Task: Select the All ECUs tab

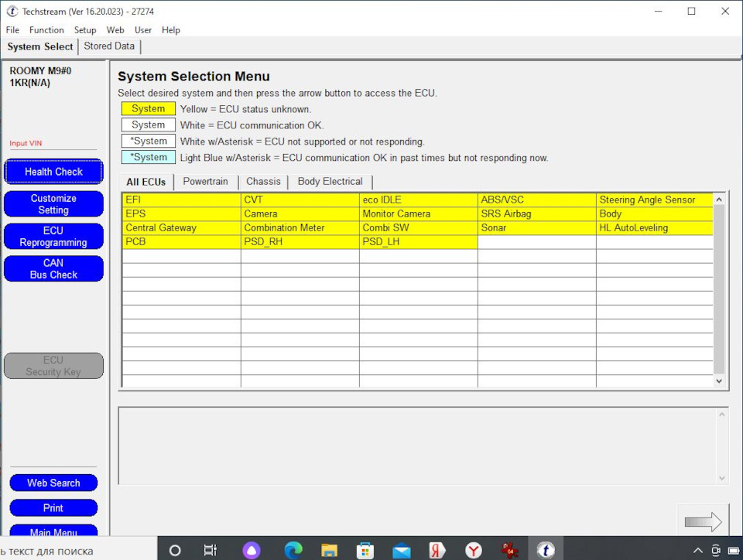Action: point(146,182)
